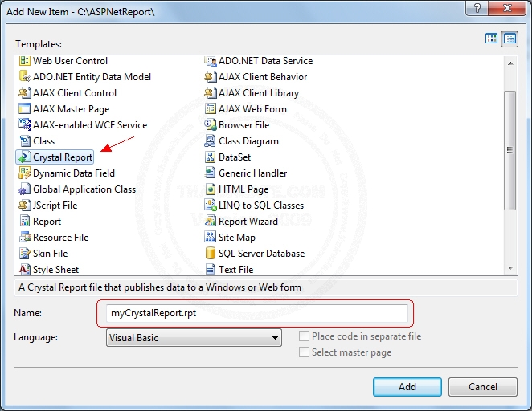Click the template list scroll down arrow

point(510,268)
